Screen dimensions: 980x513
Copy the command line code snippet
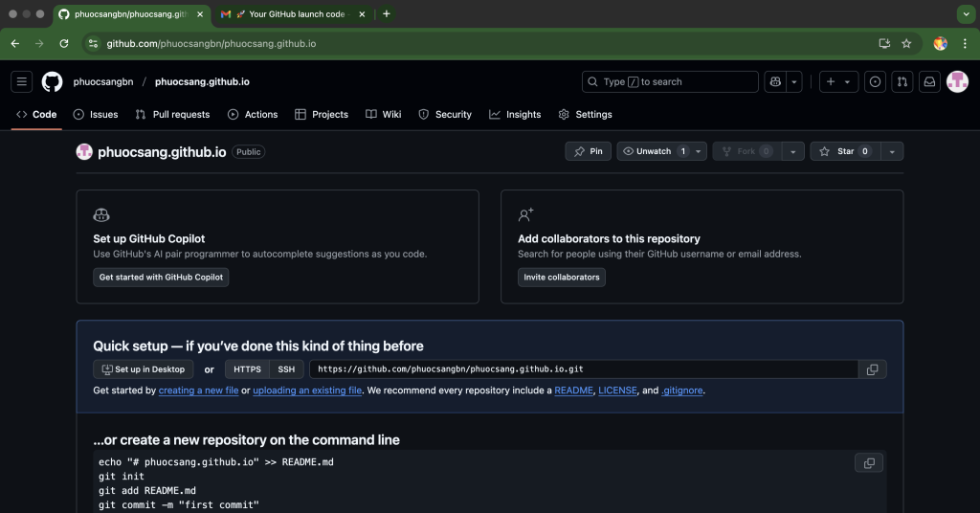click(x=869, y=463)
